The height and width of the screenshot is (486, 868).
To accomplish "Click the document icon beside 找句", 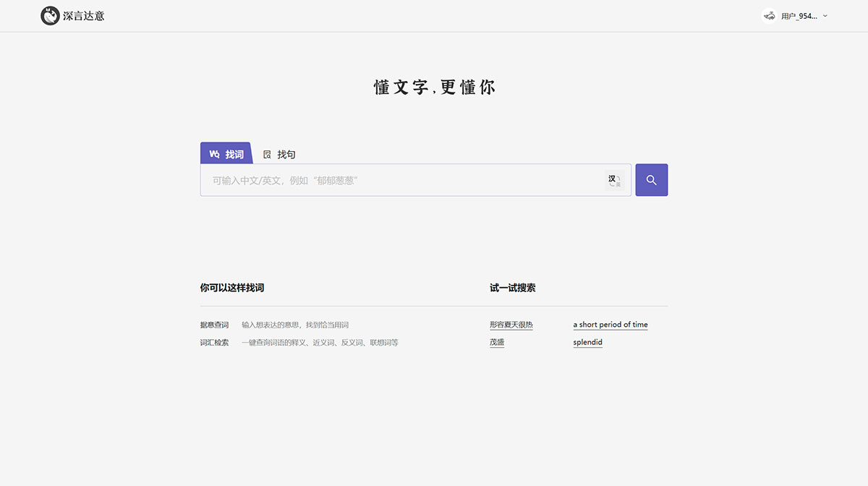I will click(267, 153).
